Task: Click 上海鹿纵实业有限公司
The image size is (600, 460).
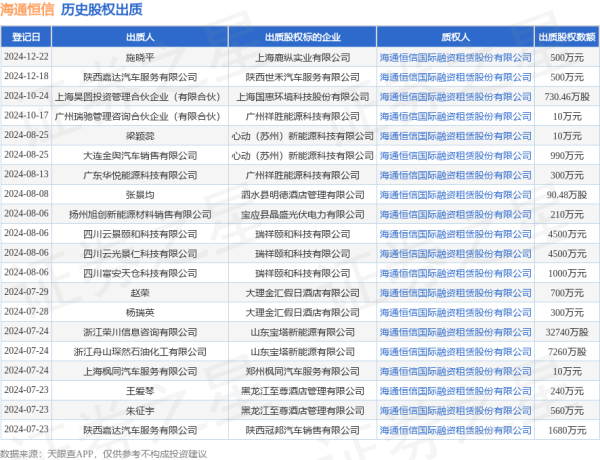Action: pos(303,57)
